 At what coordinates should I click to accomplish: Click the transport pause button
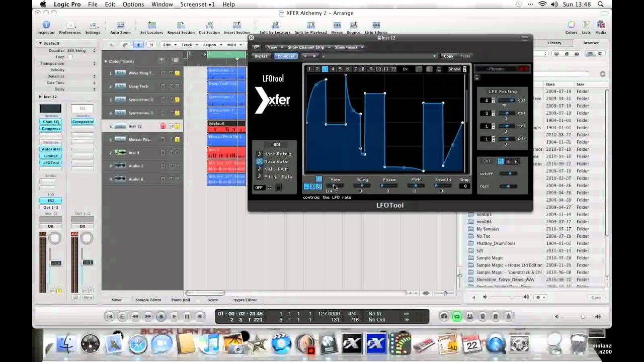[x=187, y=316]
